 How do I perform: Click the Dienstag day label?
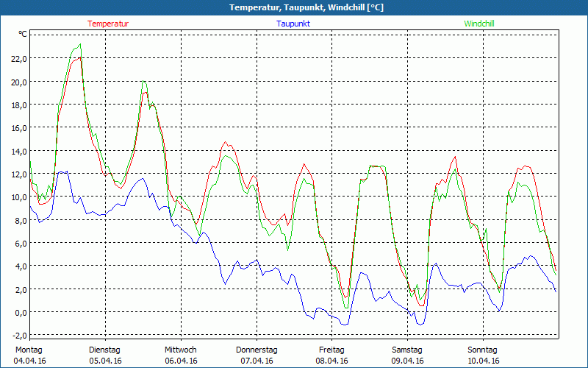[x=104, y=350]
